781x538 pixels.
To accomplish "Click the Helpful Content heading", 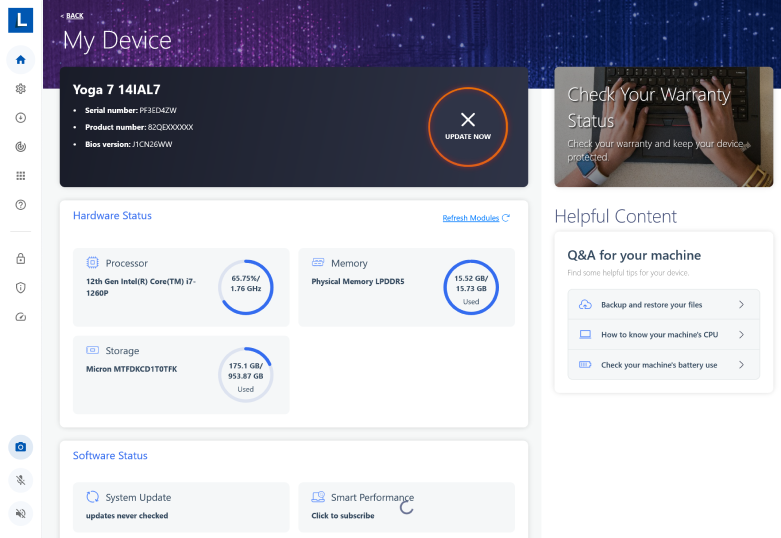I will tap(615, 217).
